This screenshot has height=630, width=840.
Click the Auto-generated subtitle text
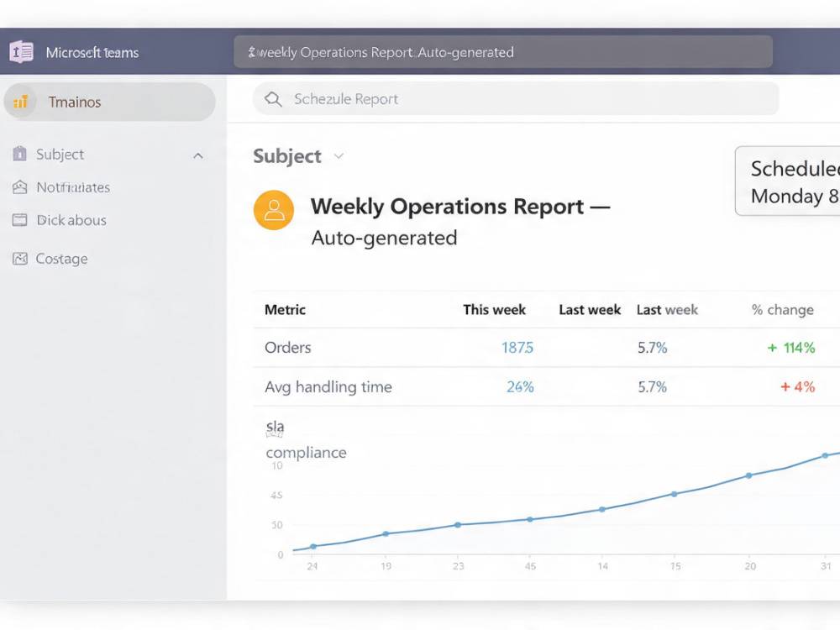[x=384, y=238]
